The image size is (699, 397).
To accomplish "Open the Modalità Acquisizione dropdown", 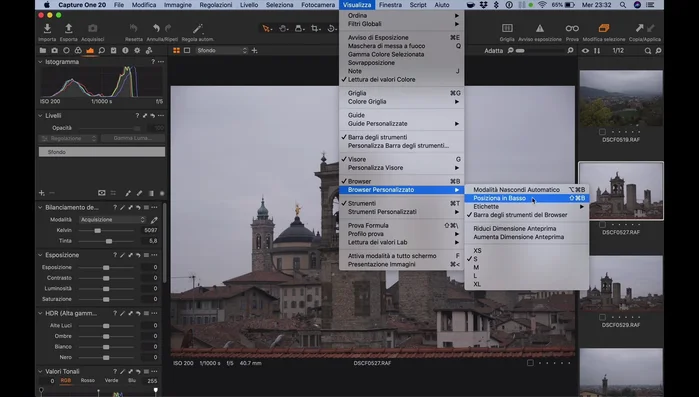I will point(112,220).
